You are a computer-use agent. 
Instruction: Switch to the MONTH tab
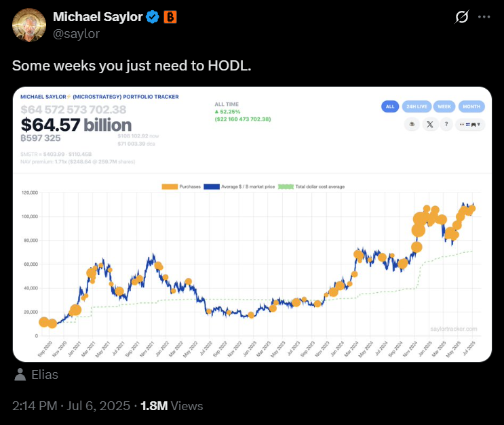coord(471,106)
